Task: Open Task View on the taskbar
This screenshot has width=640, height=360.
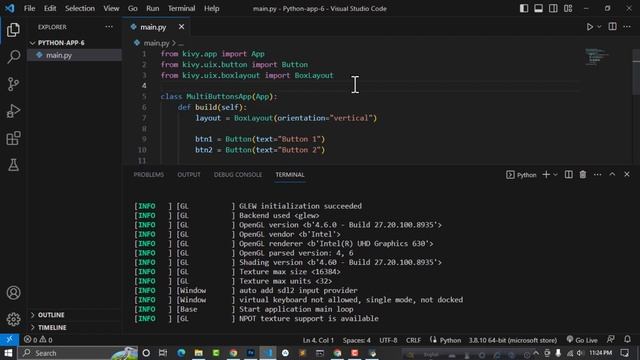Action: pos(163,353)
